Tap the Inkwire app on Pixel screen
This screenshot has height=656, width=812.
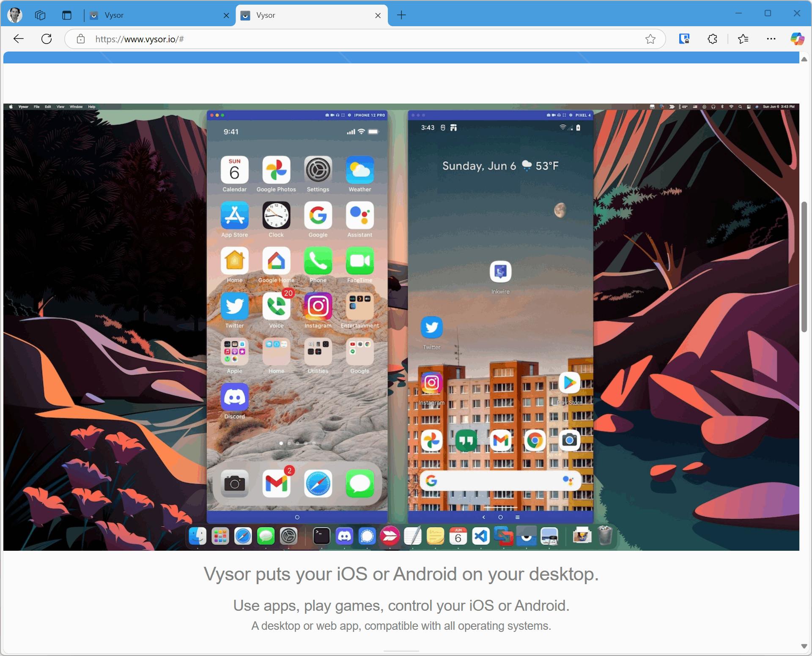(500, 272)
